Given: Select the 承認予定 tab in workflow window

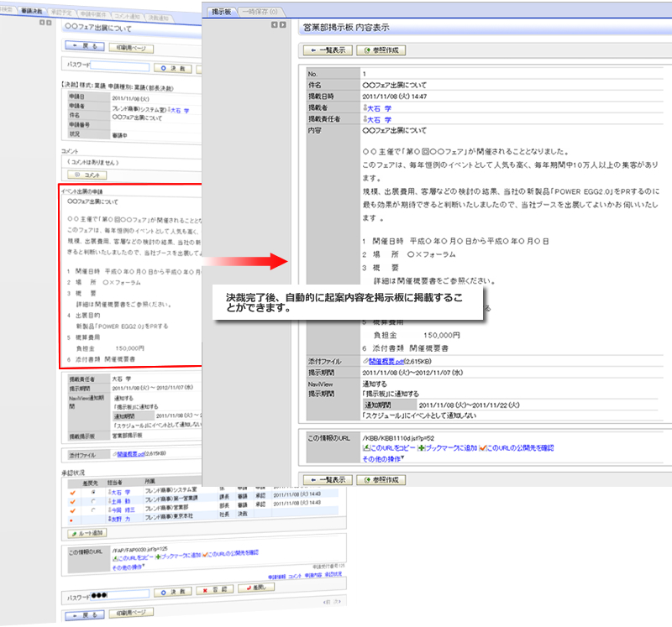Looking at the screenshot, I should [x=60, y=13].
